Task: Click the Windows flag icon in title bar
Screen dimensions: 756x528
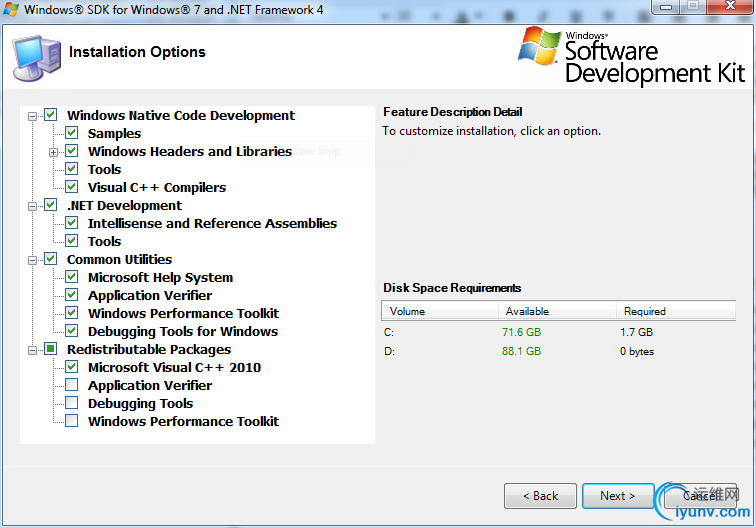Action: click(x=11, y=9)
